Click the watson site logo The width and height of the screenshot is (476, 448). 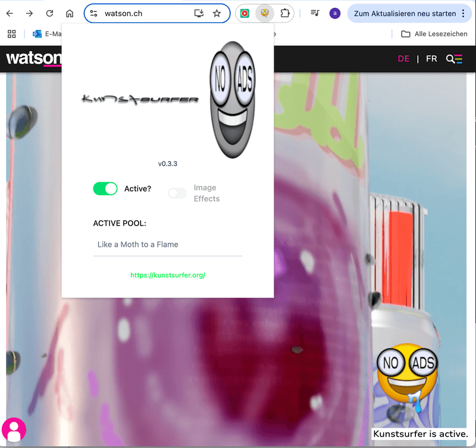(34, 58)
